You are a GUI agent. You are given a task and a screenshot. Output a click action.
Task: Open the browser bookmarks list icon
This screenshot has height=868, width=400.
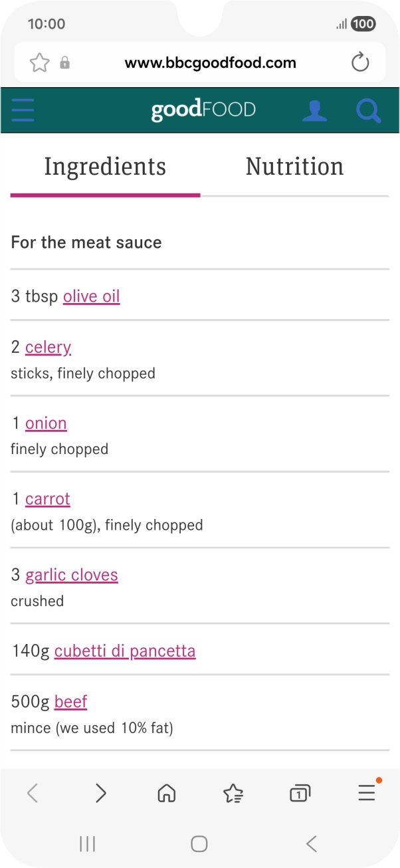233,793
